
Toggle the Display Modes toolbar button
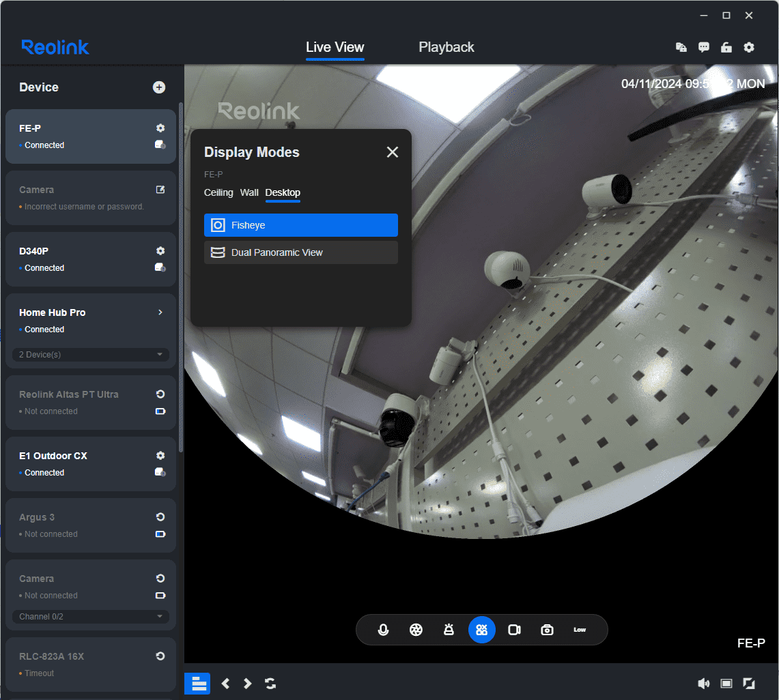[x=482, y=630]
